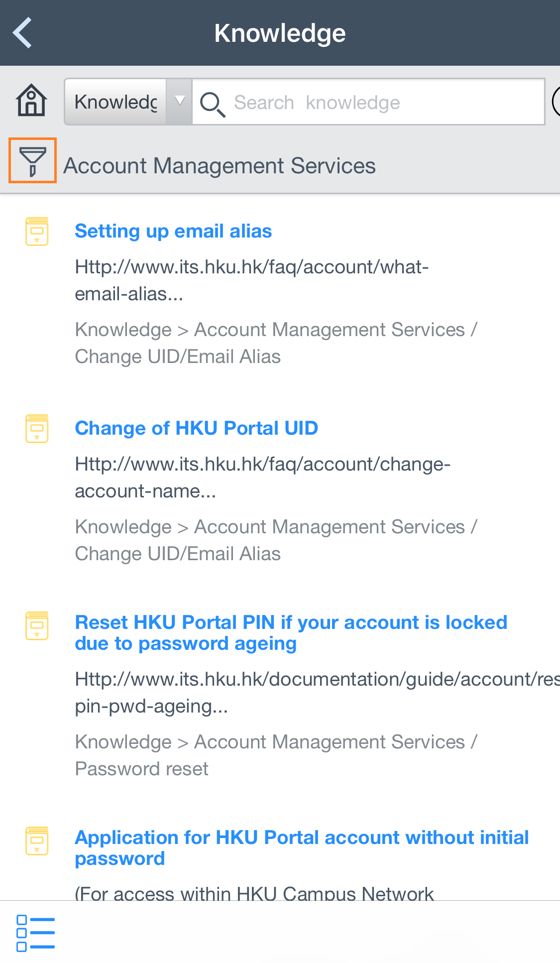
Task: Open the filter funnel icon
Action: point(32,160)
